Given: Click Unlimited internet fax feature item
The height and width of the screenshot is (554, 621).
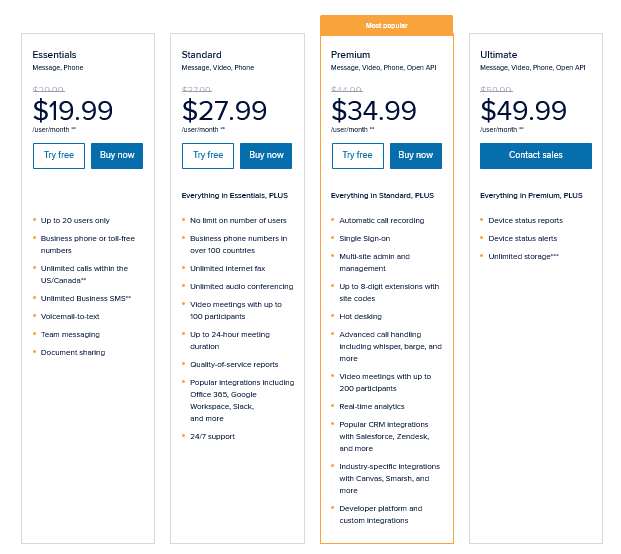Looking at the screenshot, I should 227,268.
